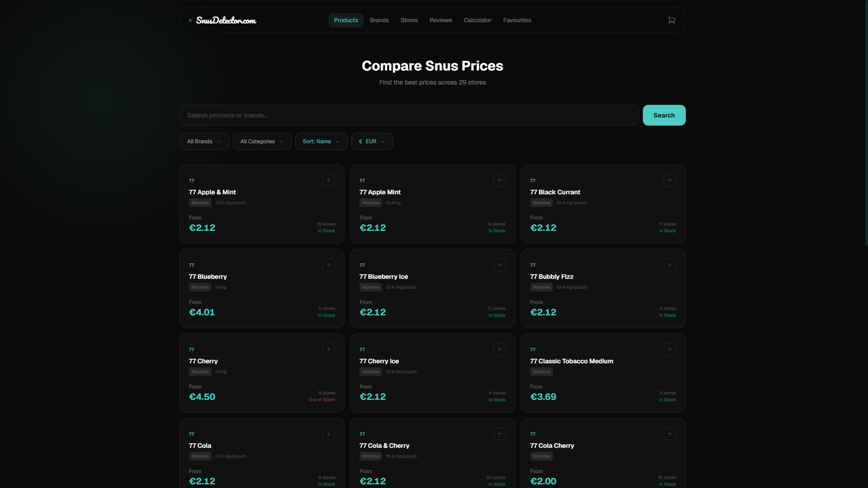Image resolution: width=868 pixels, height=488 pixels.
Task: Click the SnusDetector.com logo link
Action: (x=226, y=20)
